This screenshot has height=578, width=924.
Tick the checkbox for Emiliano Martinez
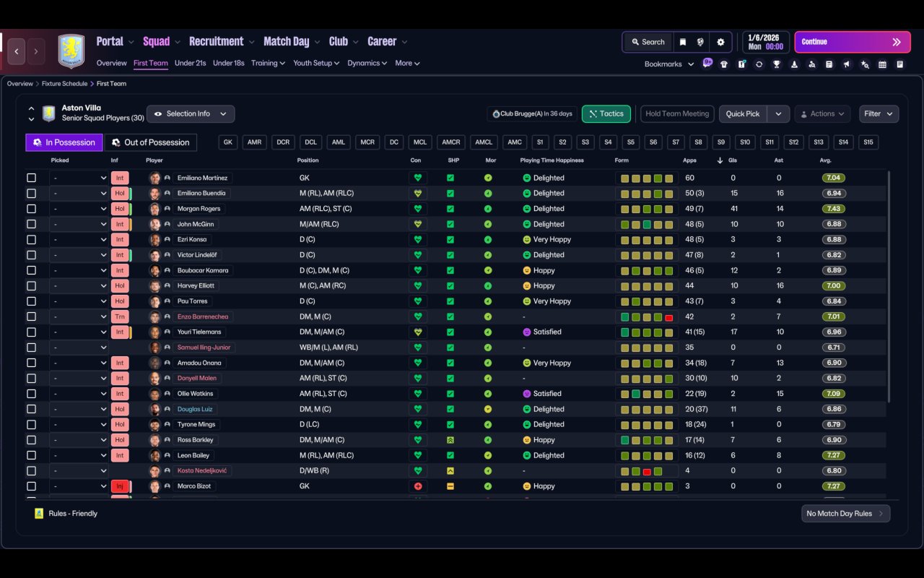(31, 178)
